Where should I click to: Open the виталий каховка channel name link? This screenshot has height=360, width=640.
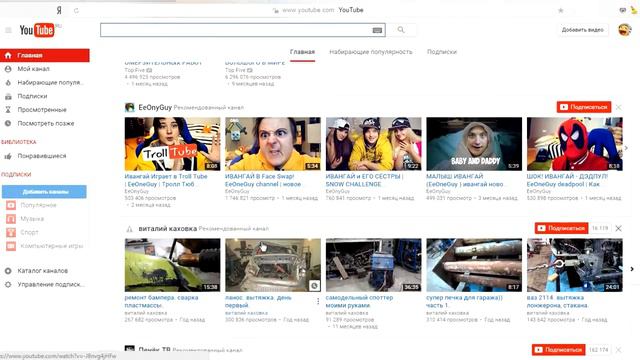(x=167, y=229)
